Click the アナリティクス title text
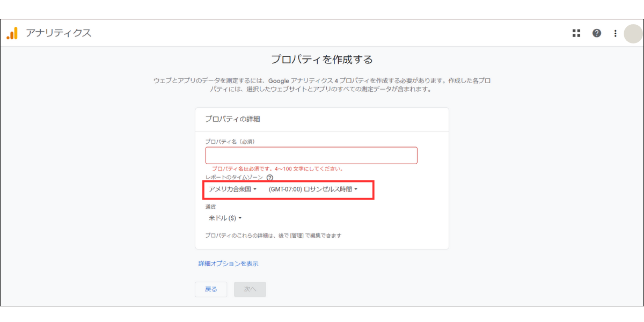 pyautogui.click(x=58, y=33)
